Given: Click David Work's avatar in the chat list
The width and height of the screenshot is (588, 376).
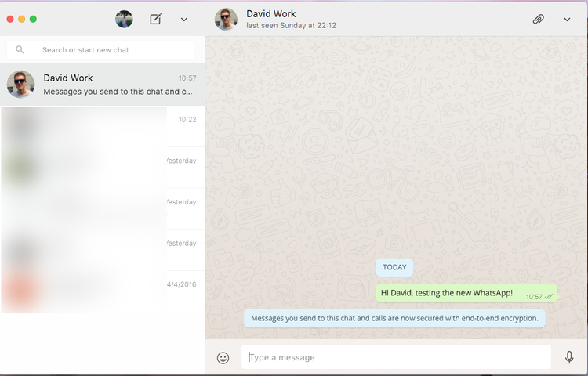Looking at the screenshot, I should tap(20, 85).
